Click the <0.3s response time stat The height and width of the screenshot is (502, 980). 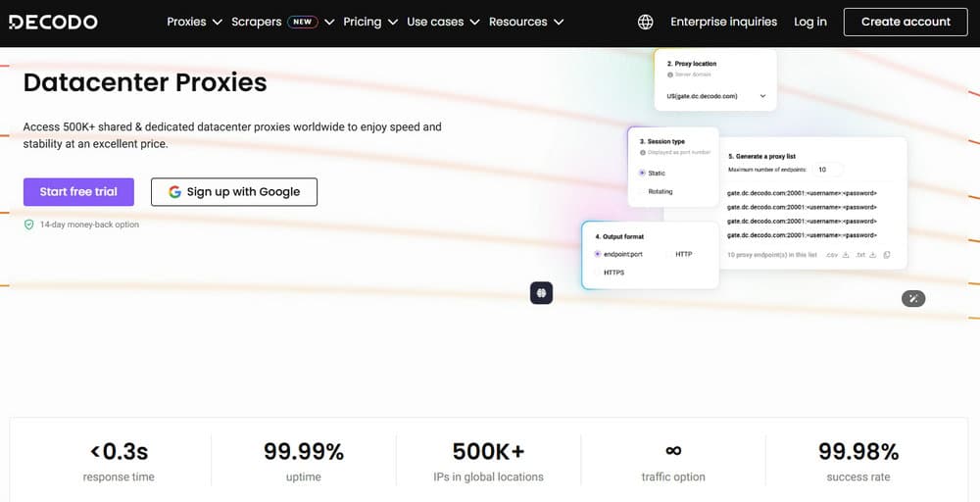[x=119, y=462]
